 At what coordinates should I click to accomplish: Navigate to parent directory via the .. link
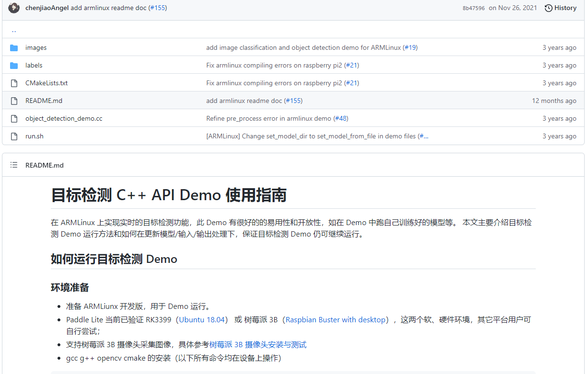13,30
